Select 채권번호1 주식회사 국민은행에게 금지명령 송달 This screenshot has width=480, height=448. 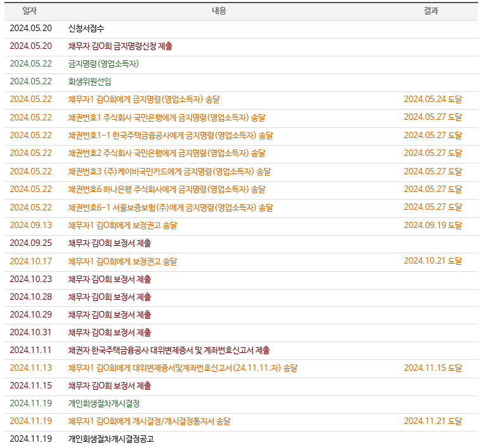167,118
